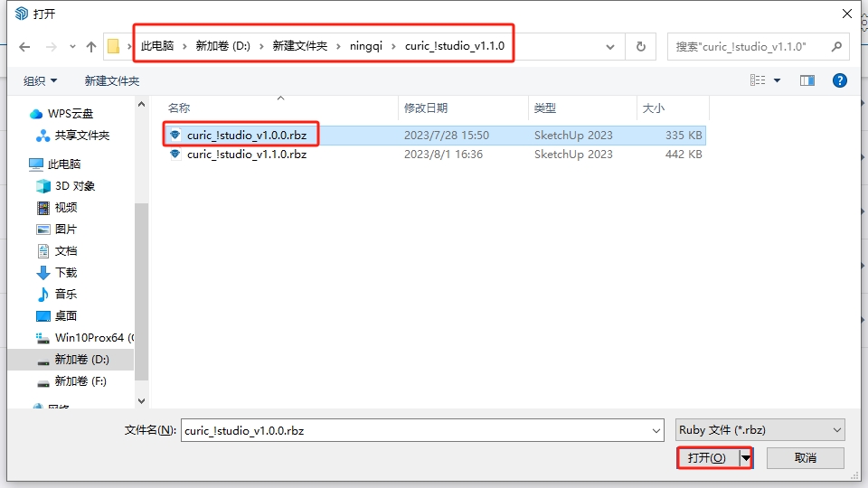This screenshot has height=488, width=868.
Task: Open the view options dropdown arrow
Action: pos(778,80)
